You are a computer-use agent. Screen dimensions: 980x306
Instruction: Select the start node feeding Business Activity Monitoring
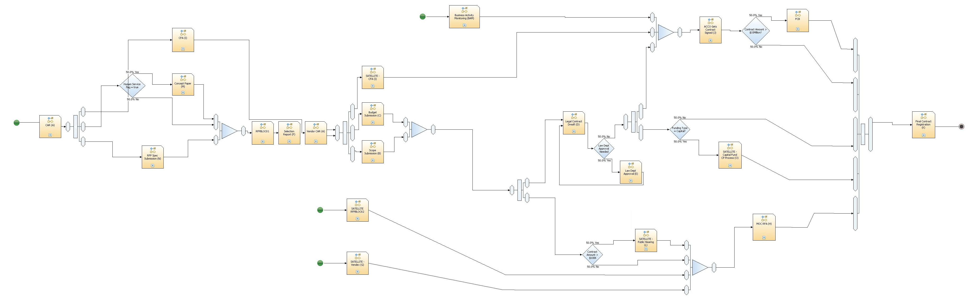pyautogui.click(x=422, y=16)
